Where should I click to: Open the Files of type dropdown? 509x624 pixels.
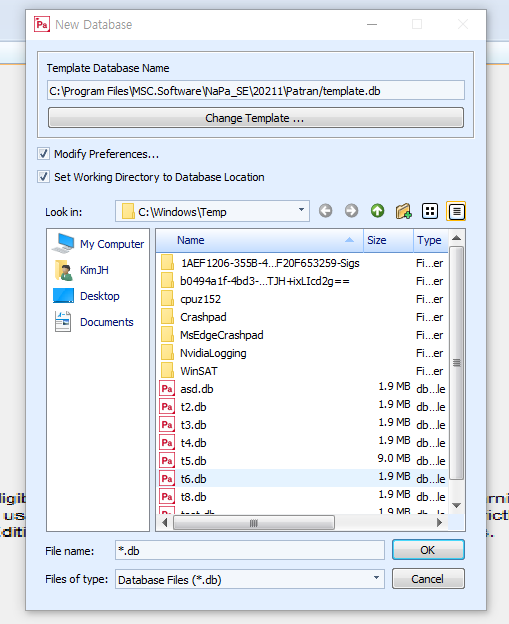(x=376, y=579)
